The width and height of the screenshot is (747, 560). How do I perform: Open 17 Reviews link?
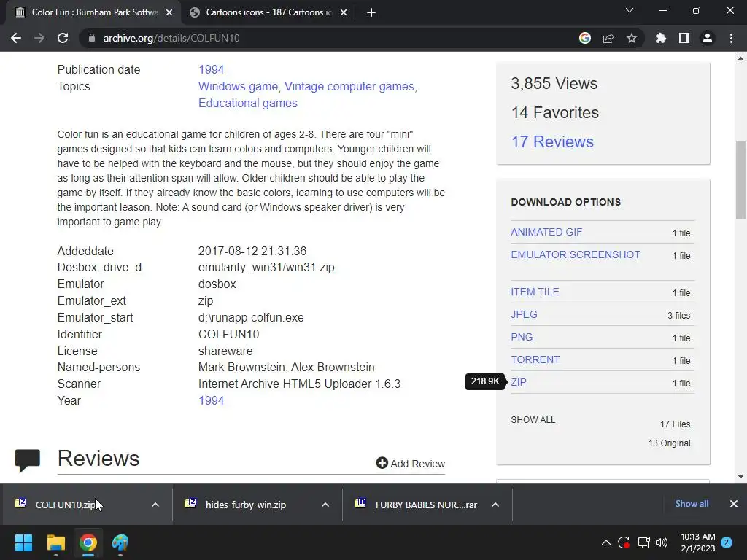pos(552,141)
